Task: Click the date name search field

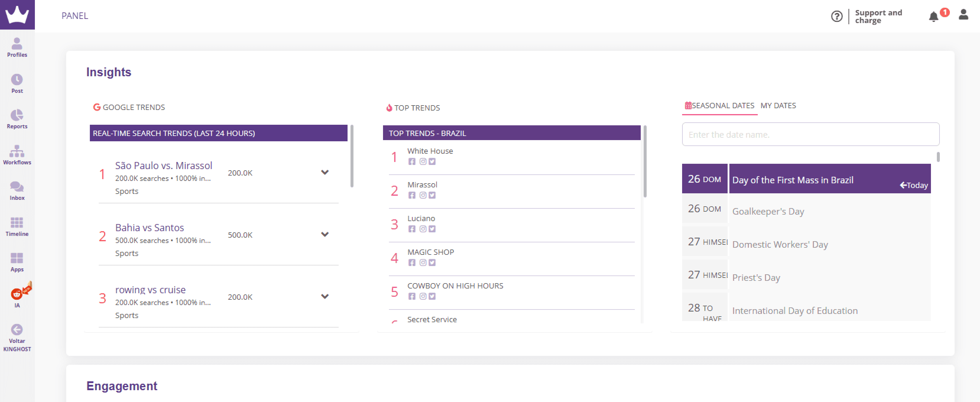Action: pos(810,134)
